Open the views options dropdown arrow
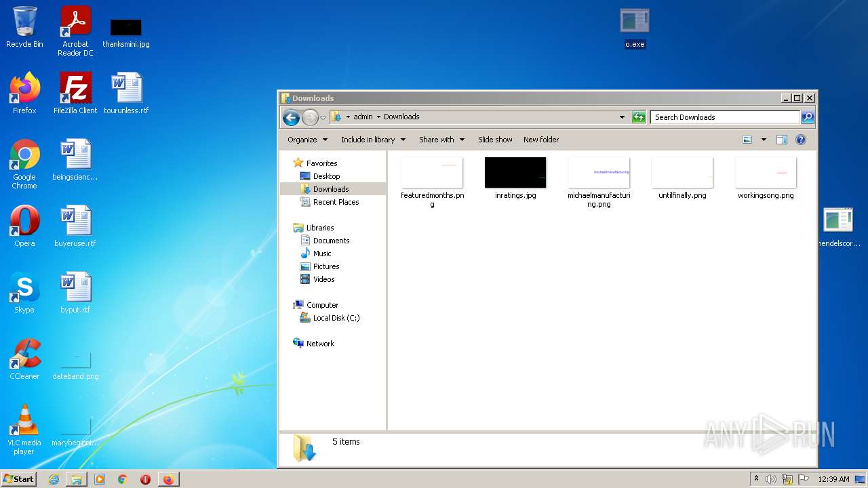 pos(764,140)
